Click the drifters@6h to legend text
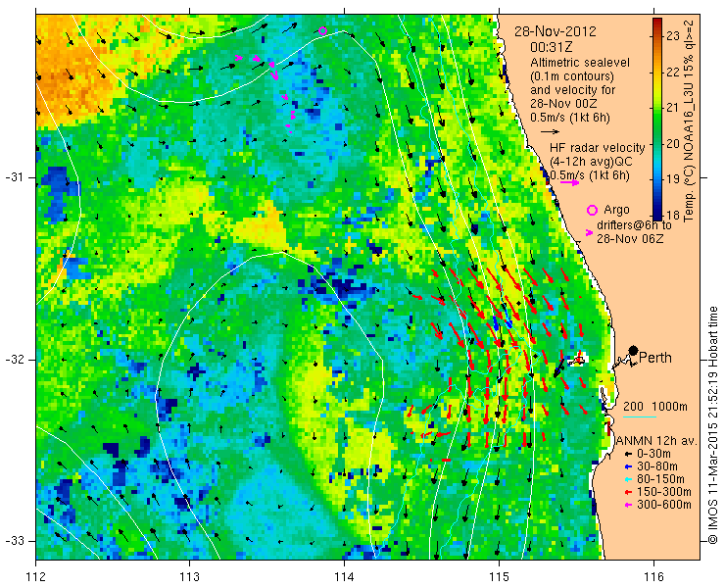The image size is (725, 588). 634,225
